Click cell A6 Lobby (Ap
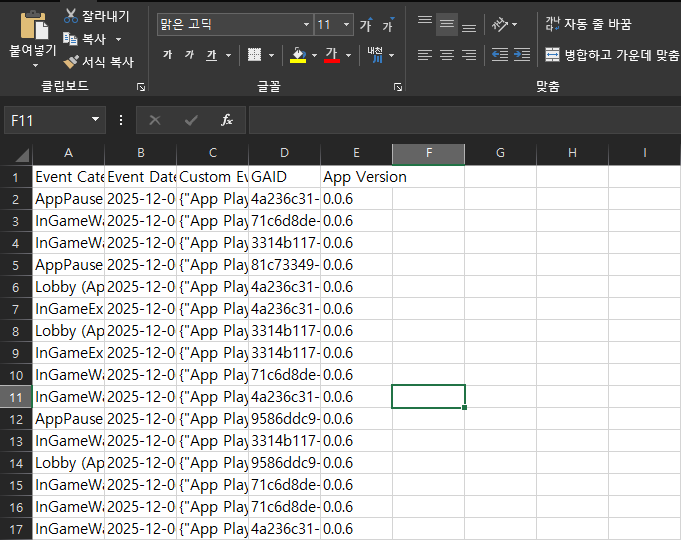Image resolution: width=681 pixels, height=540 pixels. 69,287
